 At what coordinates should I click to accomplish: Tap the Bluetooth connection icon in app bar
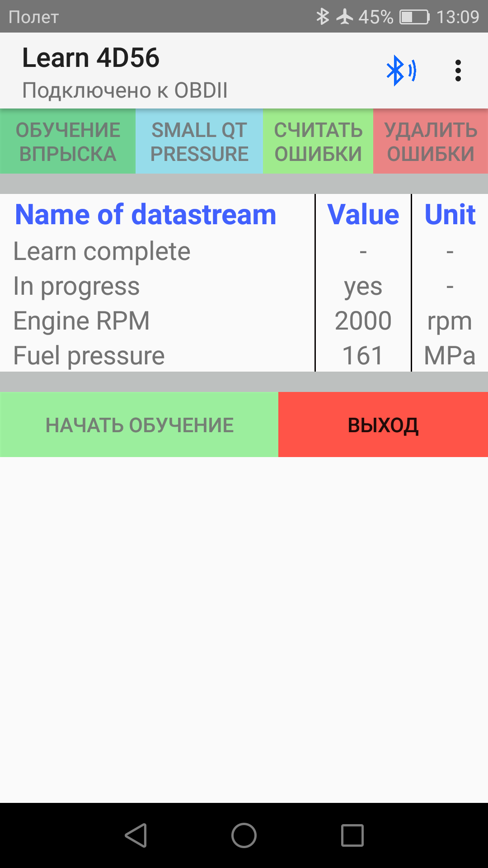pyautogui.click(x=401, y=71)
